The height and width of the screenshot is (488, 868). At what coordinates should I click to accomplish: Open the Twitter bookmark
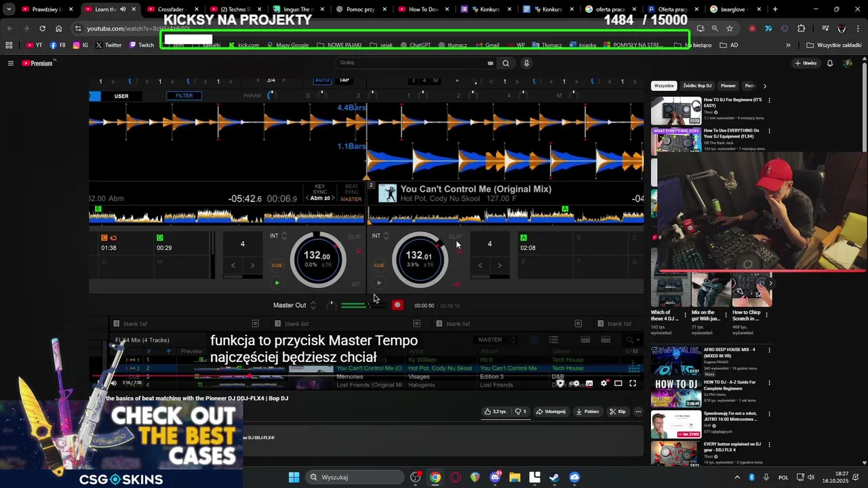pyautogui.click(x=108, y=45)
